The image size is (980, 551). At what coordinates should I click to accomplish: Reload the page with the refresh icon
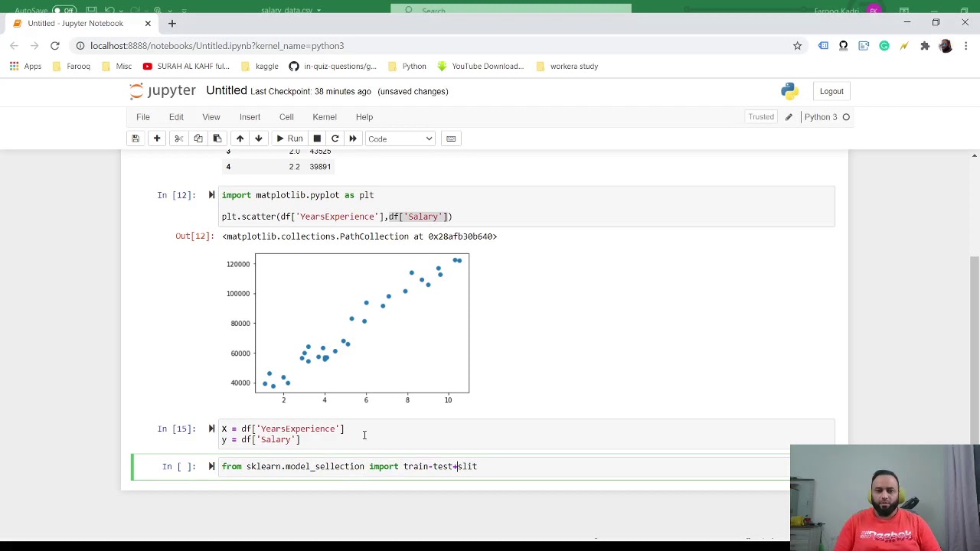click(55, 46)
